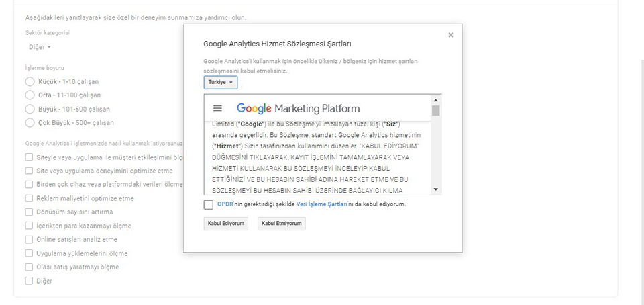644x305 pixels.
Task: Check Olası satış yaratmayı ölçme
Action: (29, 267)
